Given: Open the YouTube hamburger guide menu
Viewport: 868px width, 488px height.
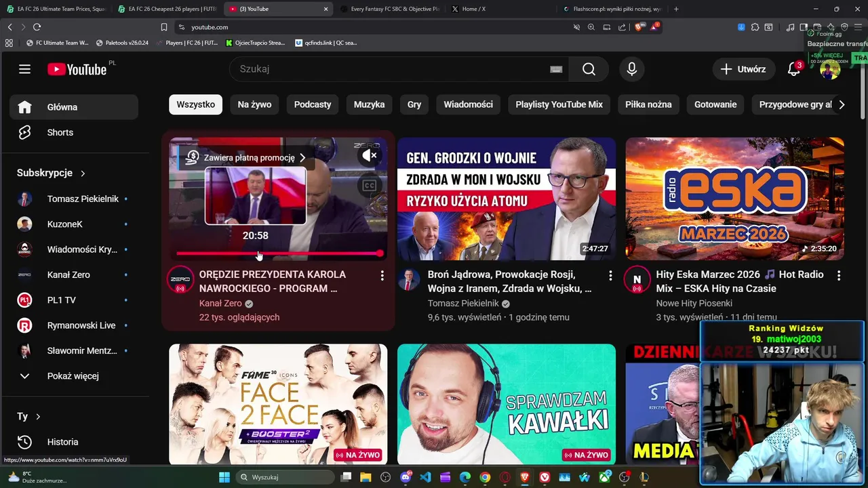Looking at the screenshot, I should [x=25, y=69].
